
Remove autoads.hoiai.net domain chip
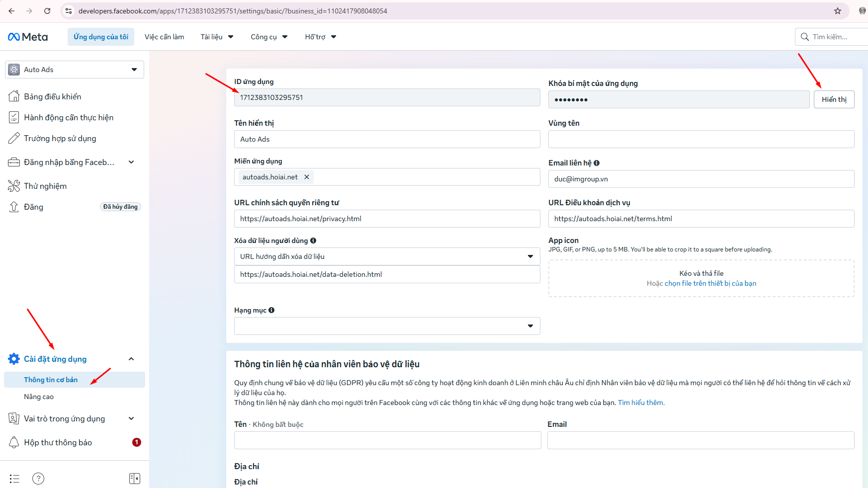307,177
